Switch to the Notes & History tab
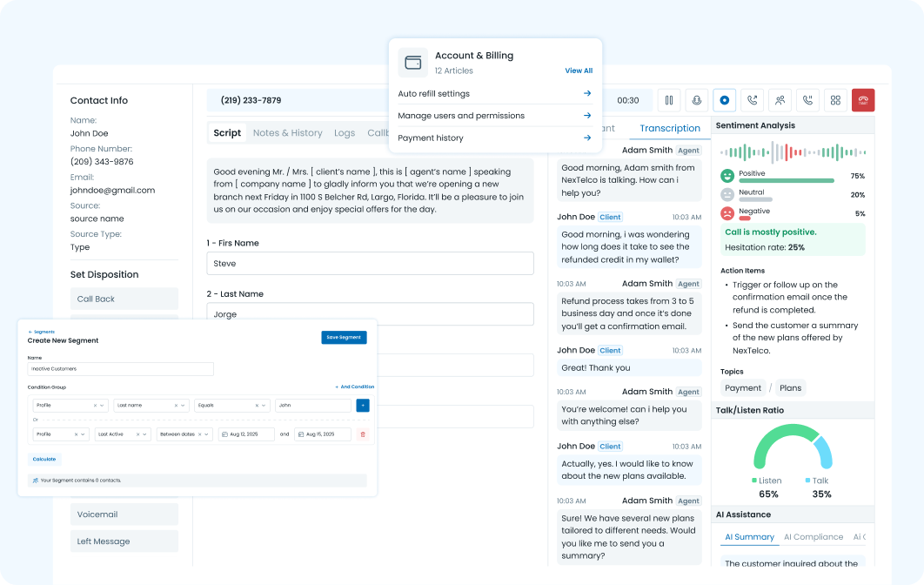Viewport: 924px width, 585px height. click(x=287, y=133)
